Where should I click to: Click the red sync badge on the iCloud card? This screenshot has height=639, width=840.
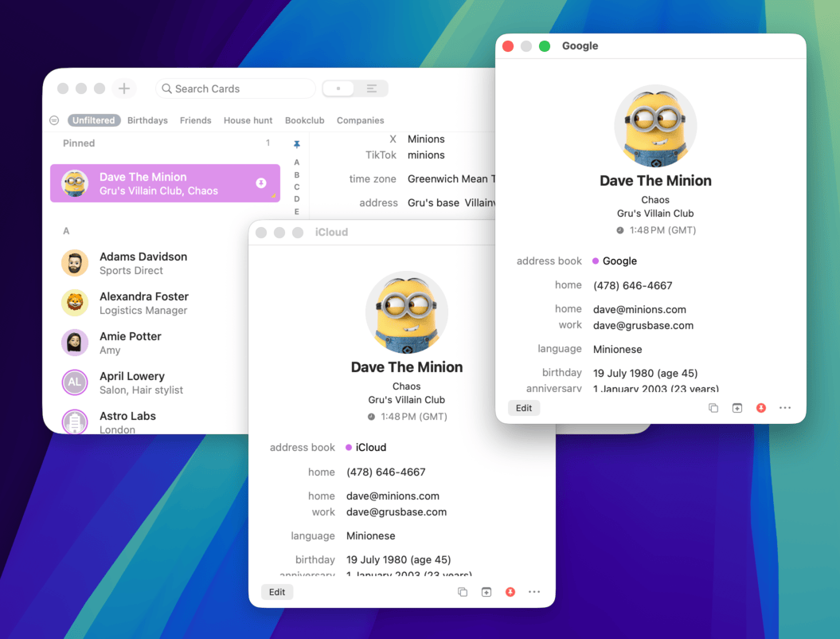point(510,592)
